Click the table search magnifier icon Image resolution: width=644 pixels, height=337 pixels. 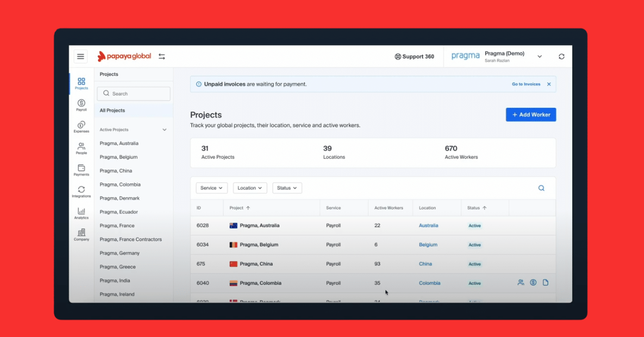coord(541,188)
